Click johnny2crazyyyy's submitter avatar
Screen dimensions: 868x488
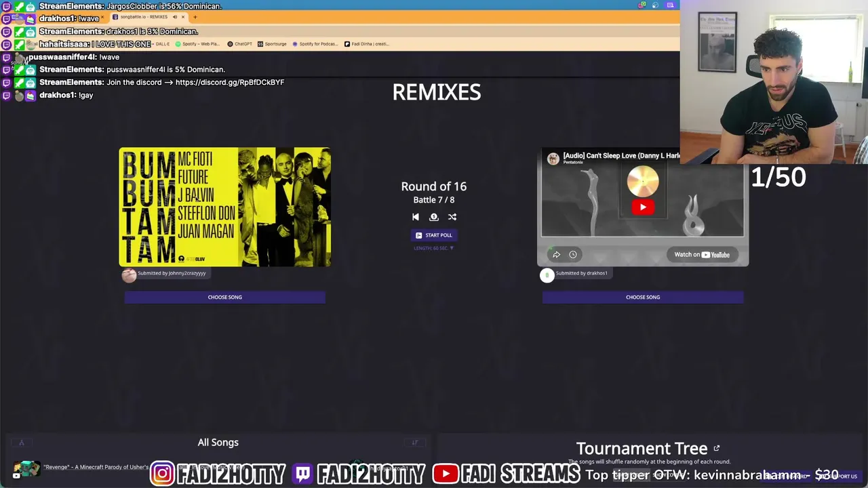(x=129, y=274)
